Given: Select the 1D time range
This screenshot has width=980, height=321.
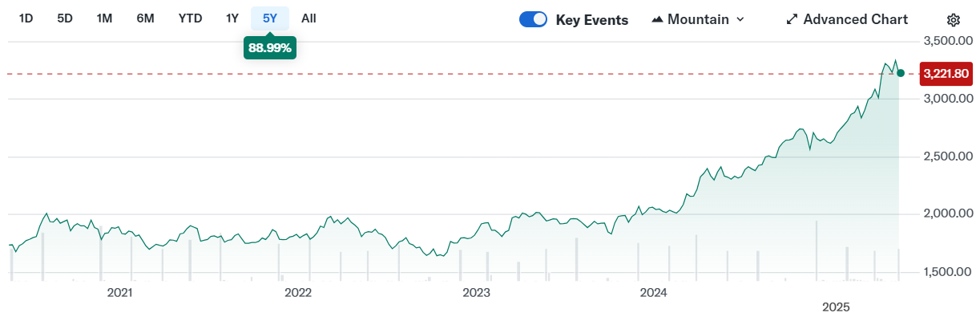Looking at the screenshot, I should pos(26,18).
